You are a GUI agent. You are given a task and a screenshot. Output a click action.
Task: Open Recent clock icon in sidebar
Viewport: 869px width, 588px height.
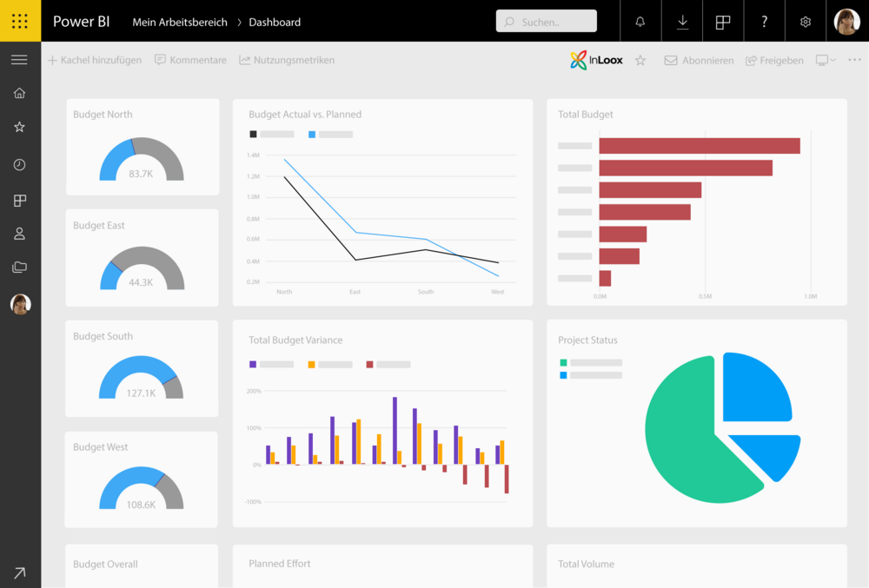click(19, 165)
